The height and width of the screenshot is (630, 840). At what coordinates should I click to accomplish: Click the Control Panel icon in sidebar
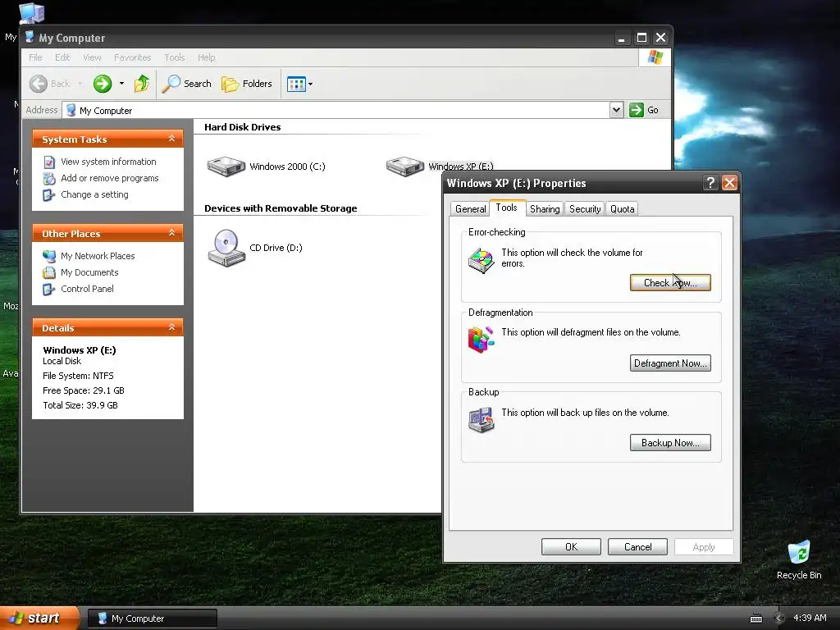point(48,290)
